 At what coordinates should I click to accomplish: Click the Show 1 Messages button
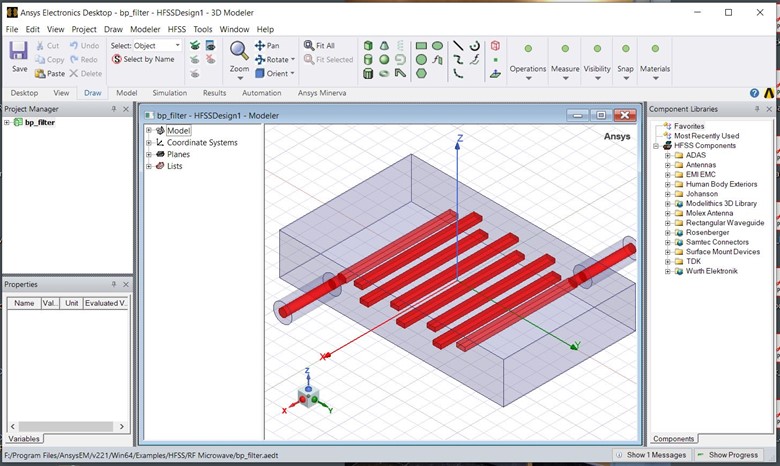click(x=651, y=455)
